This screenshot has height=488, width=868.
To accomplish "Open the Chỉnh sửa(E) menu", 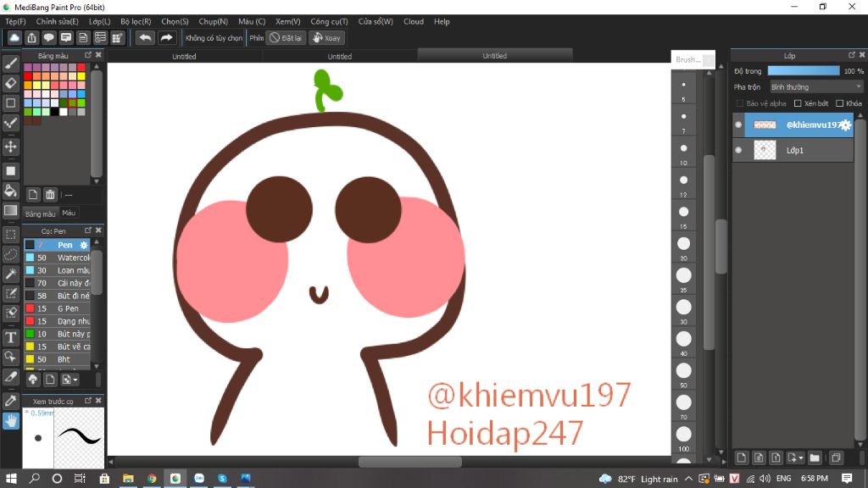I will pos(57,21).
